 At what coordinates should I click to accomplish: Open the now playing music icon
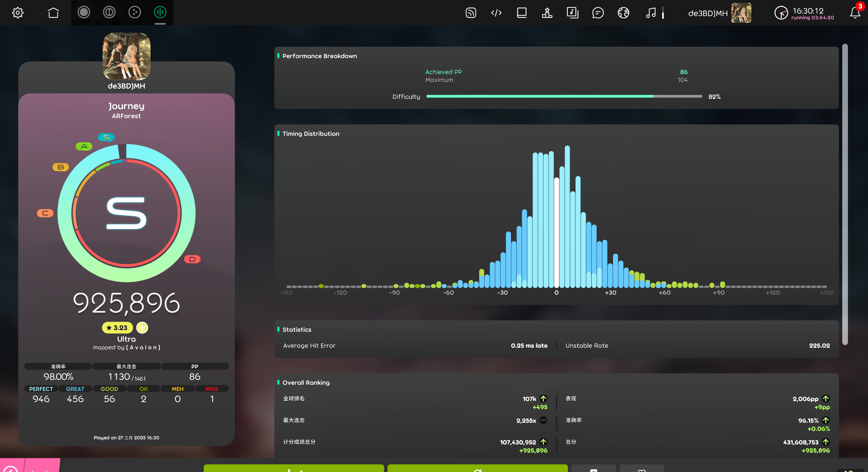(x=651, y=13)
